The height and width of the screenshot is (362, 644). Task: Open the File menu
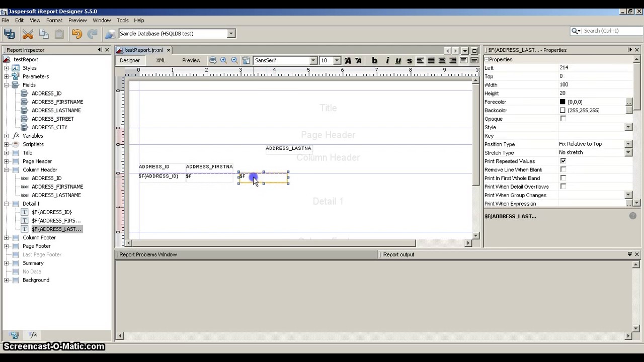pyautogui.click(x=5, y=21)
